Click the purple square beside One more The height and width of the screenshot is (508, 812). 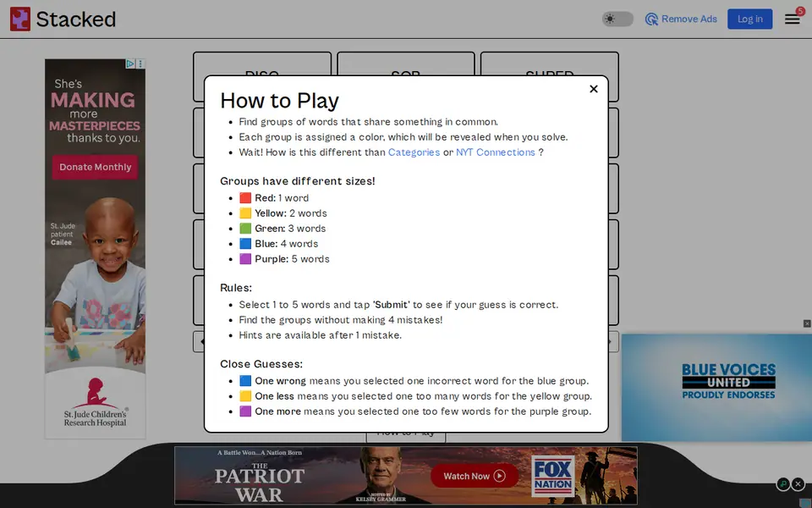(x=245, y=411)
